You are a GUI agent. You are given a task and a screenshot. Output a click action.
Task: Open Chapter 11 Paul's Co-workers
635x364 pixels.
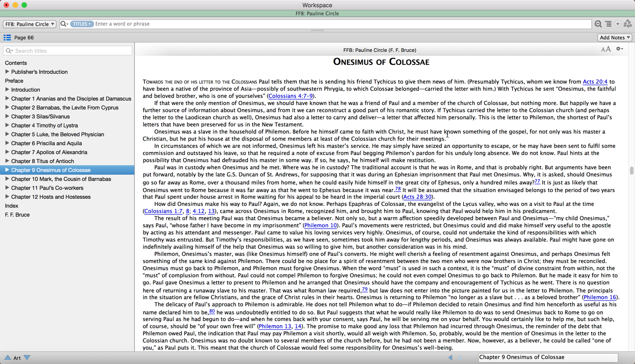tap(47, 188)
